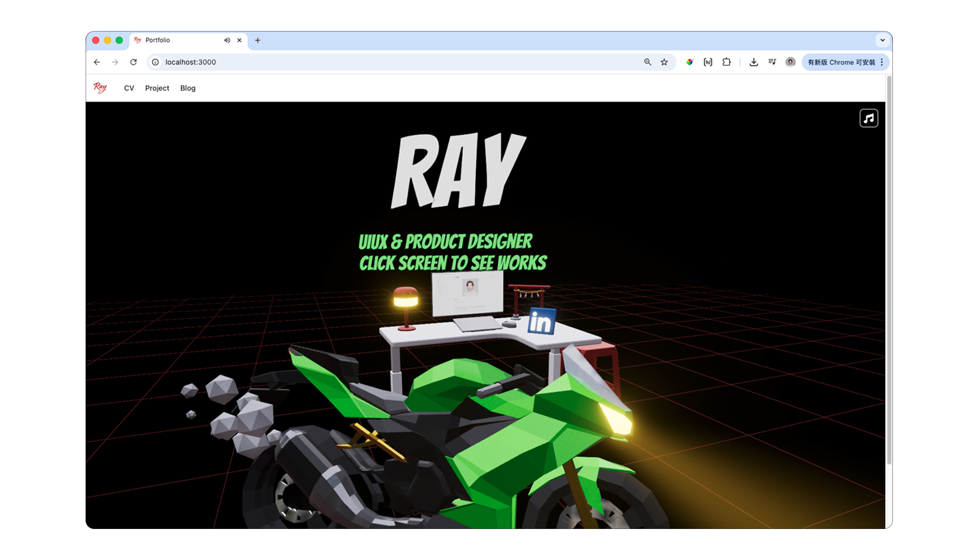Toggle the bookmark star for this page
Screen dimensions: 978x560
point(664,62)
